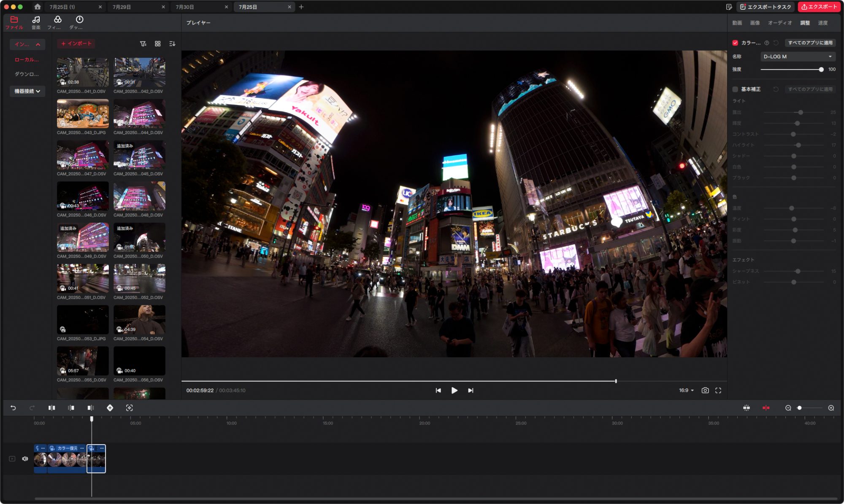The image size is (844, 504).
Task: Take a snapshot of the player frame
Action: (x=705, y=391)
